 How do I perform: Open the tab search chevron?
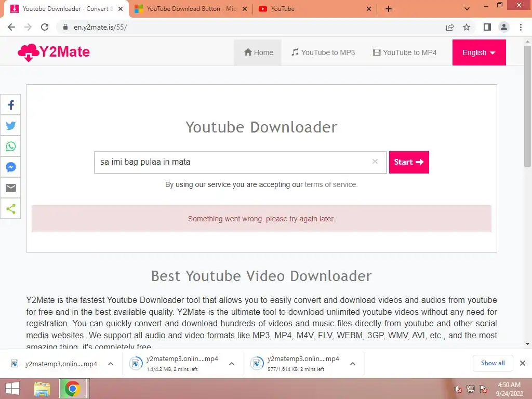[x=467, y=9]
